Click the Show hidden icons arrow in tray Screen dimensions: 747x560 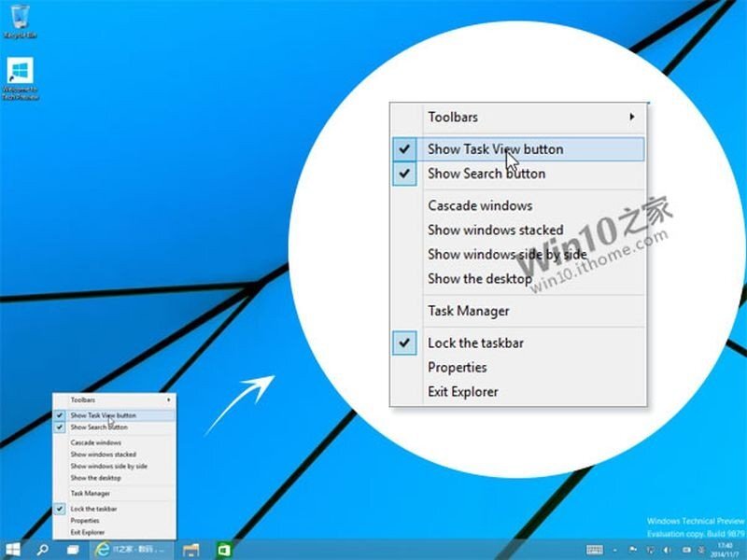[613, 549]
